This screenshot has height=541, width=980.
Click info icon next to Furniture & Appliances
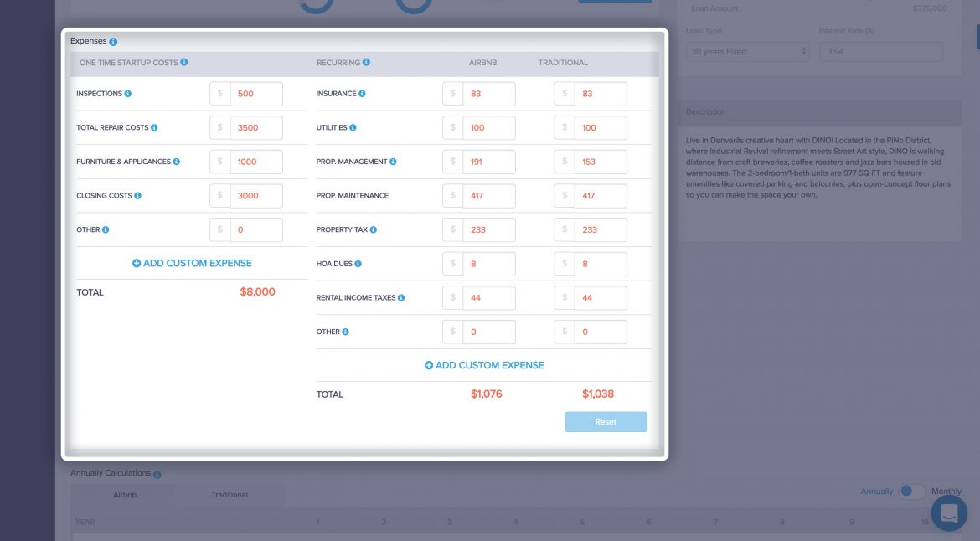(x=177, y=162)
